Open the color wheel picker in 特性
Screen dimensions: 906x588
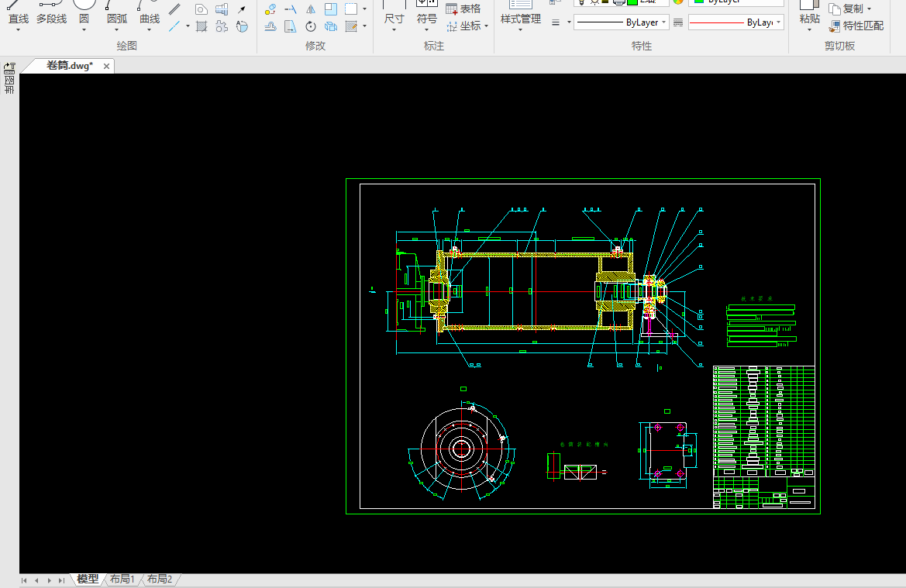(x=678, y=2)
